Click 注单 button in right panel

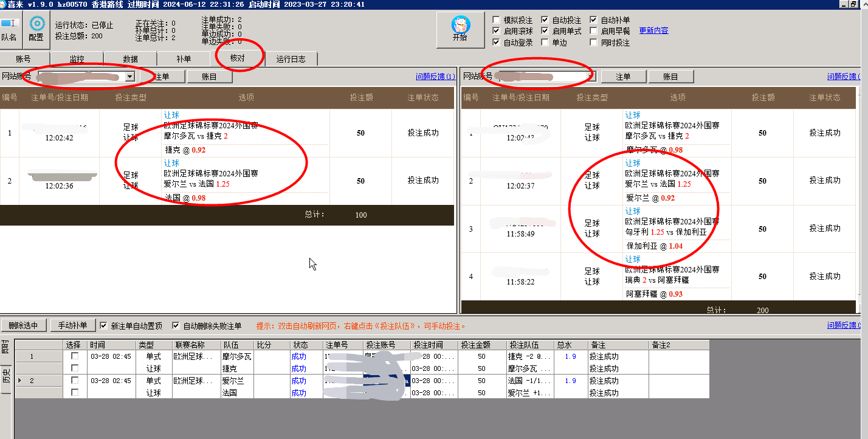click(623, 77)
